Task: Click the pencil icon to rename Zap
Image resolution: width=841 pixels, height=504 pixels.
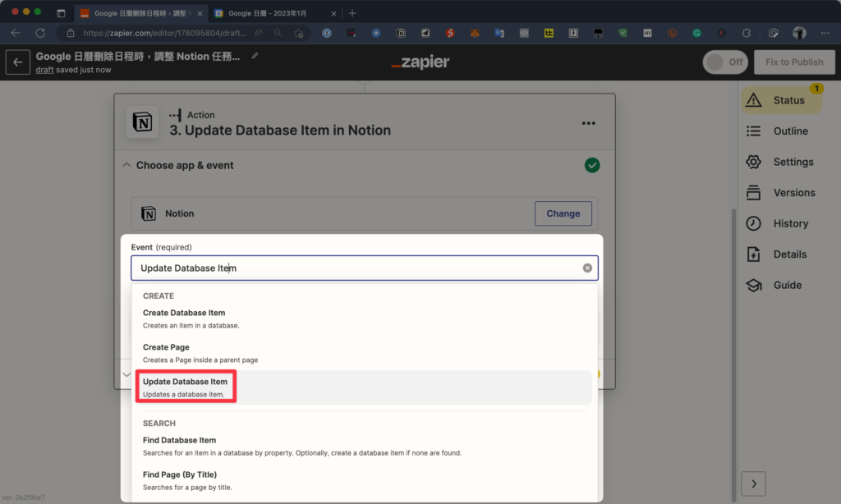Action: click(x=255, y=56)
